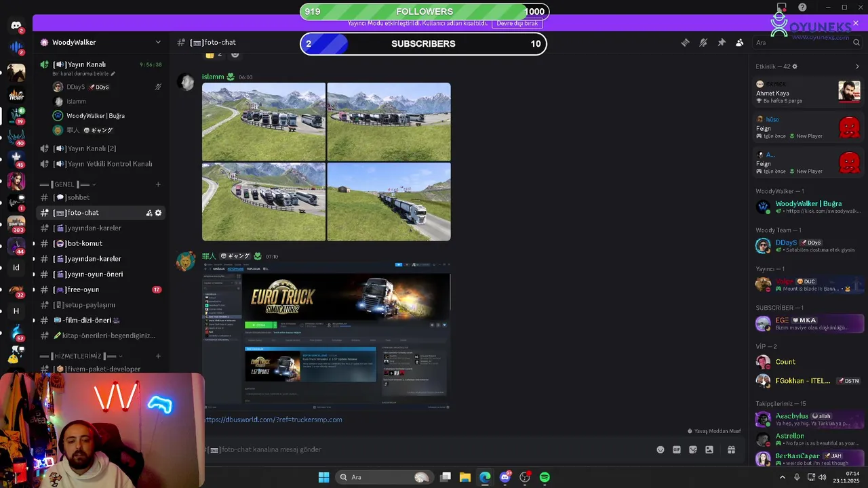The height and width of the screenshot is (488, 868).
Task: Select the server with 383 badge
Action: [16, 224]
